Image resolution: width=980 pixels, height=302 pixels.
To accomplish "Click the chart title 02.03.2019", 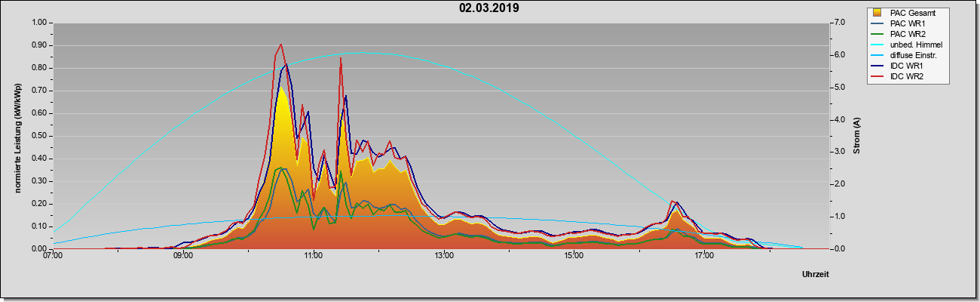I will pyautogui.click(x=488, y=8).
